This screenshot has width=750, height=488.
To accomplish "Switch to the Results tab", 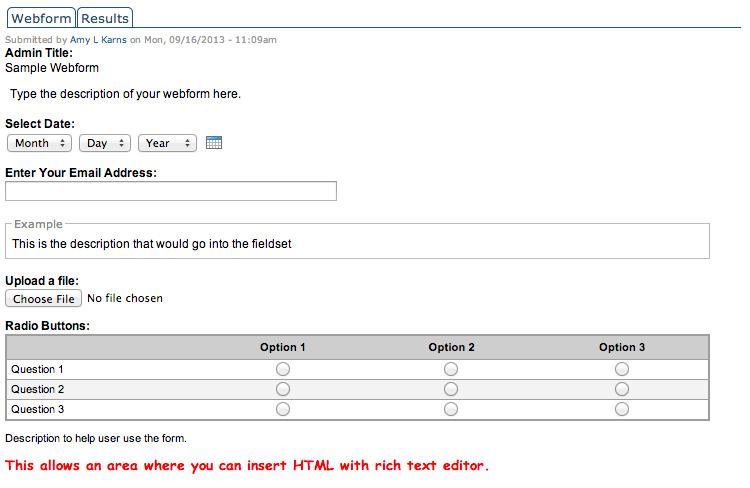I will click(105, 18).
